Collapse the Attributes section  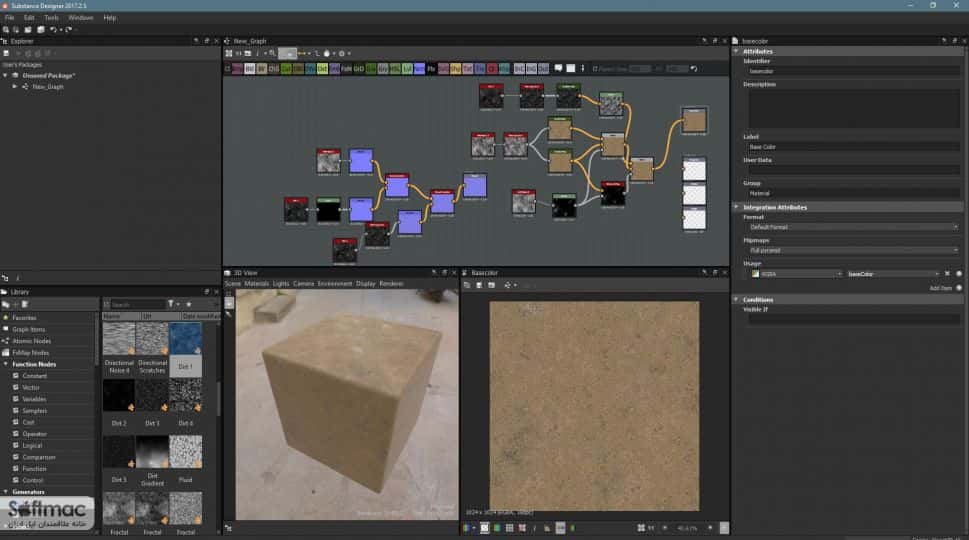click(x=736, y=51)
